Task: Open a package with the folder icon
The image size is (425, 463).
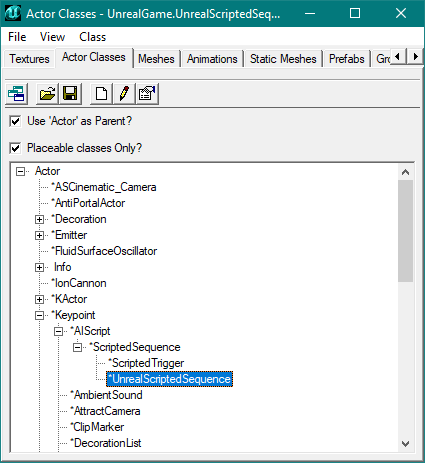Action: 47,93
